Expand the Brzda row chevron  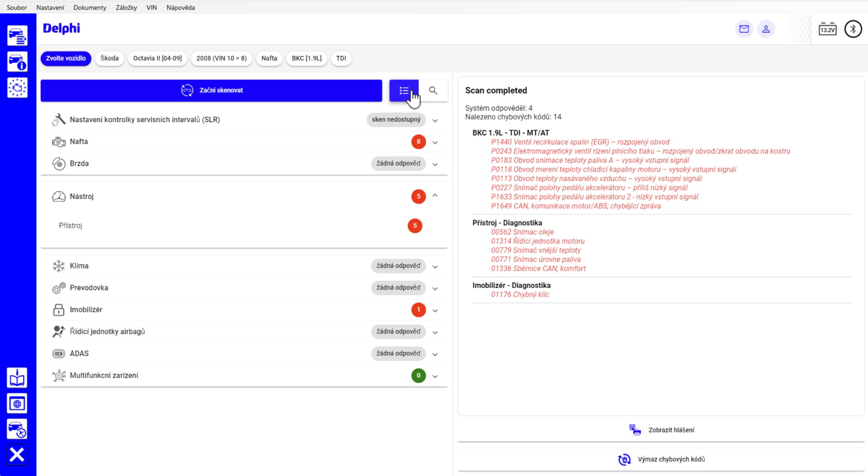tap(435, 164)
